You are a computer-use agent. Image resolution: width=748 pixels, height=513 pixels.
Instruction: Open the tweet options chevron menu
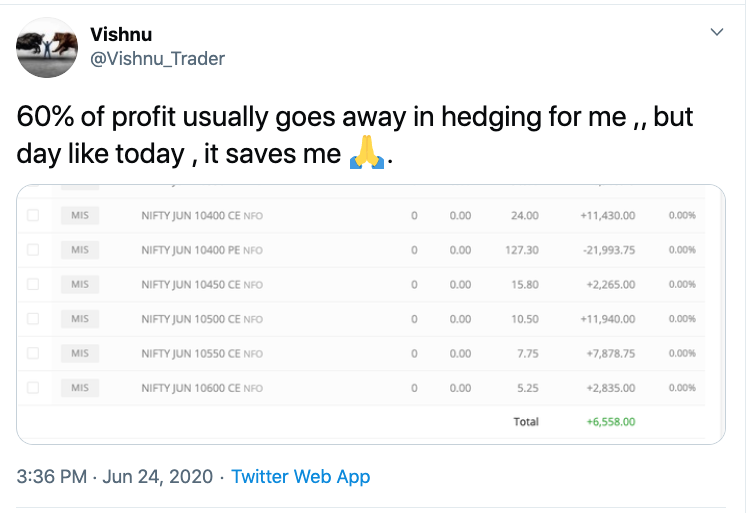(716, 32)
